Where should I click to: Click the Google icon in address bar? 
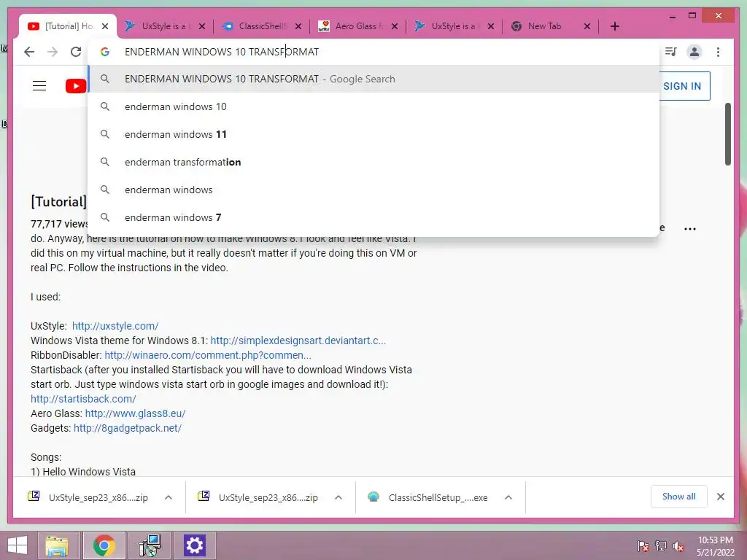click(x=105, y=52)
